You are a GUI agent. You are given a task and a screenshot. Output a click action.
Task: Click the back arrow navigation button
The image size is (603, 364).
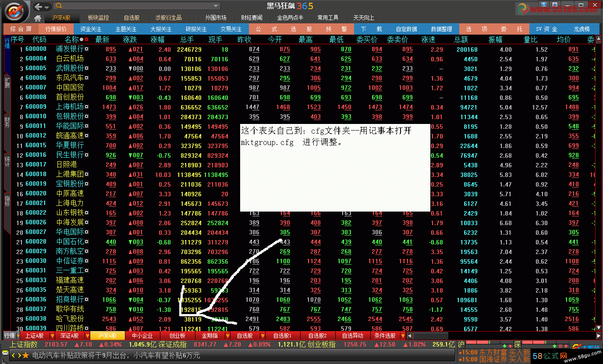click(39, 6)
